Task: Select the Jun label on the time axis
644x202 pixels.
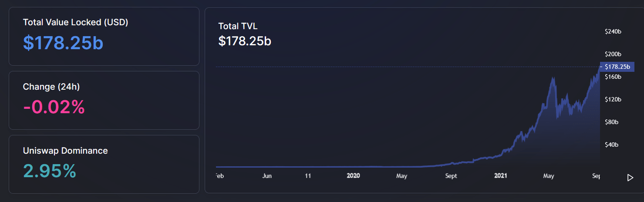Action: click(267, 176)
